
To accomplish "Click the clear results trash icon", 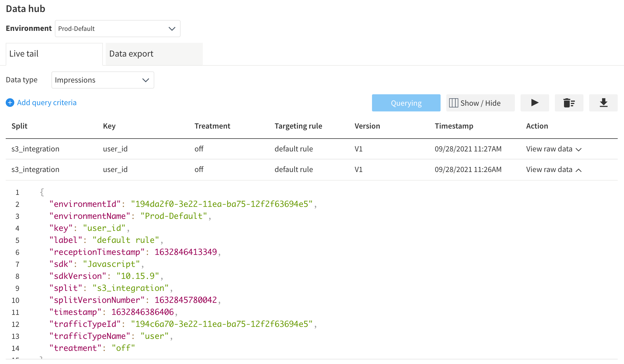I will (x=569, y=103).
